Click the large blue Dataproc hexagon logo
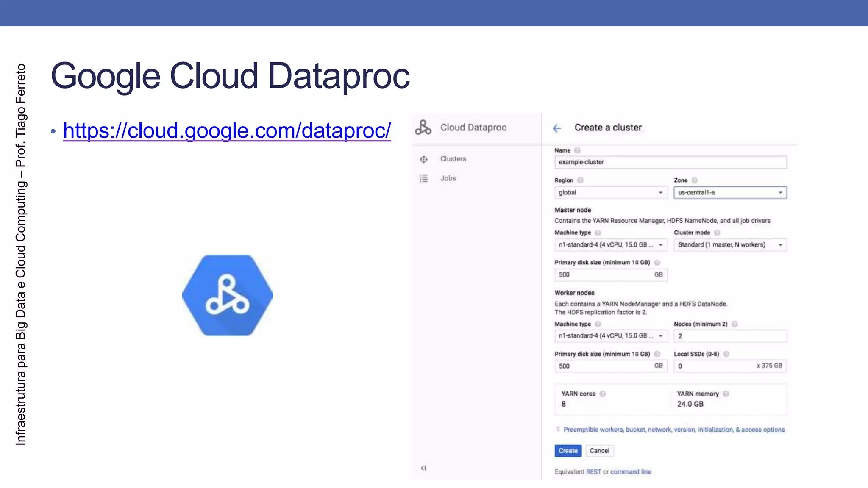The width and height of the screenshot is (868, 488). pos(228,295)
